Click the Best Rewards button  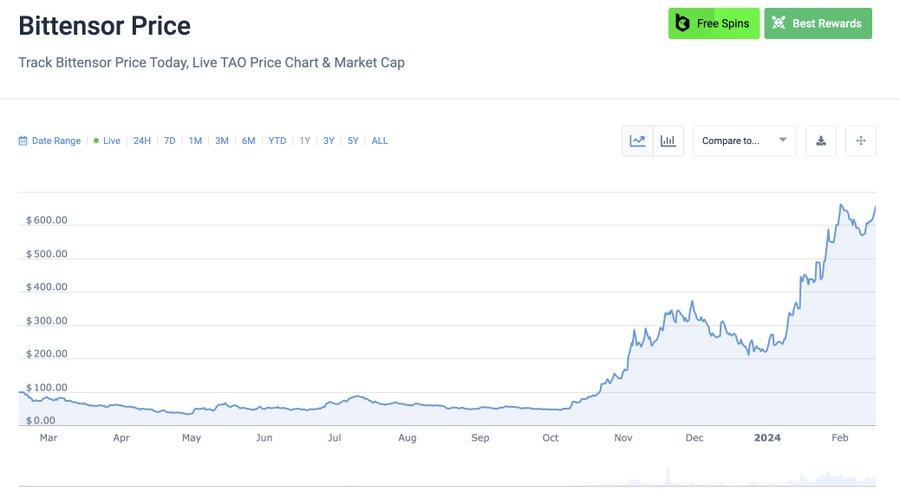coord(818,23)
